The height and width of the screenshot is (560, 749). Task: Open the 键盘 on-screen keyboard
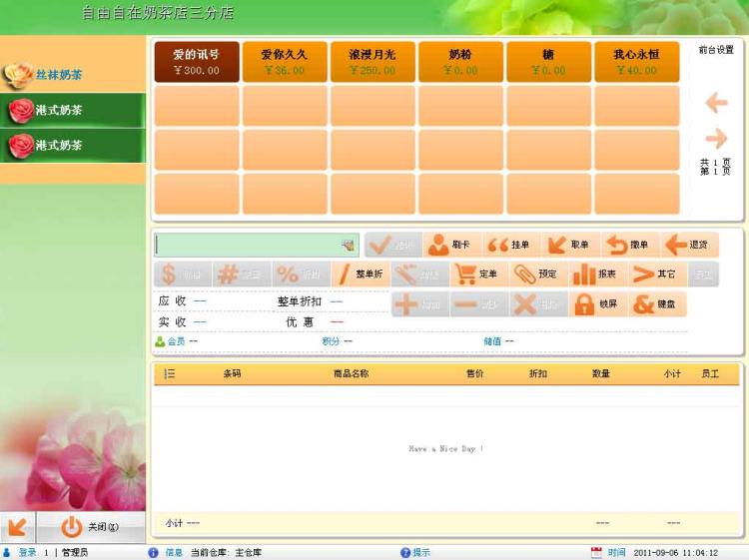coord(657,304)
